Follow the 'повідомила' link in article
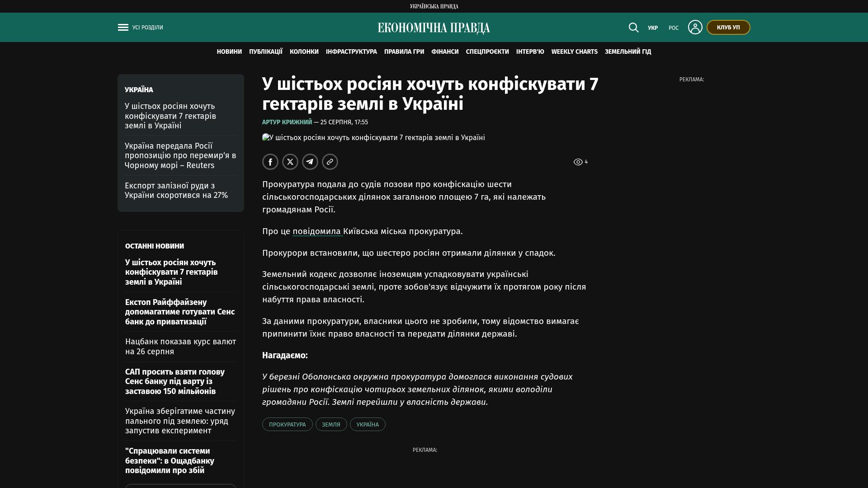Image resolution: width=868 pixels, height=488 pixels. point(317,231)
